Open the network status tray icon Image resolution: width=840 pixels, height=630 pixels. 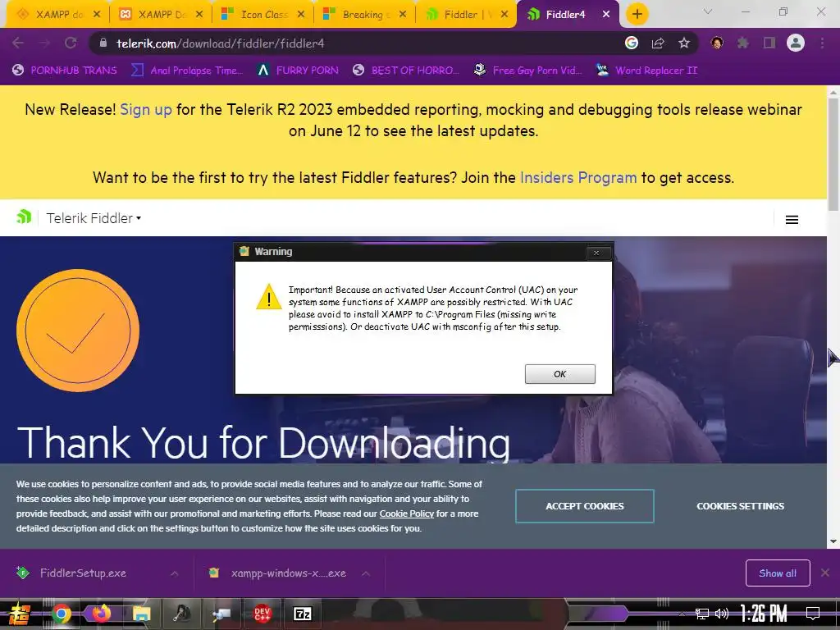(x=701, y=614)
